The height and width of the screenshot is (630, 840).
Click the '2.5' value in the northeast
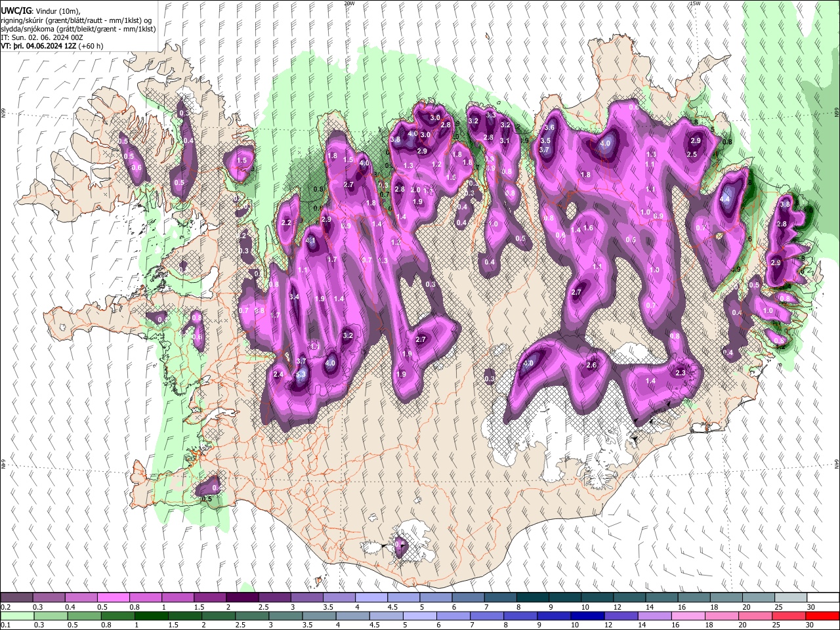pyautogui.click(x=692, y=154)
